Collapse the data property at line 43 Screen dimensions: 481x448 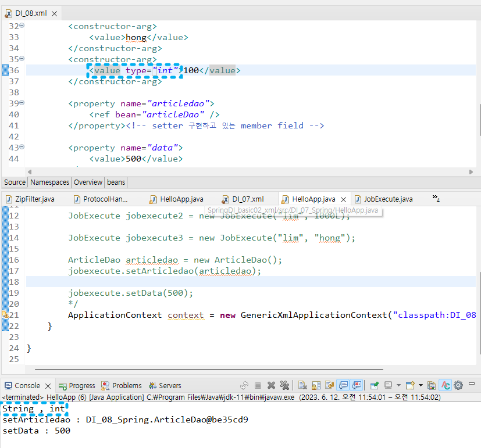pos(22,147)
